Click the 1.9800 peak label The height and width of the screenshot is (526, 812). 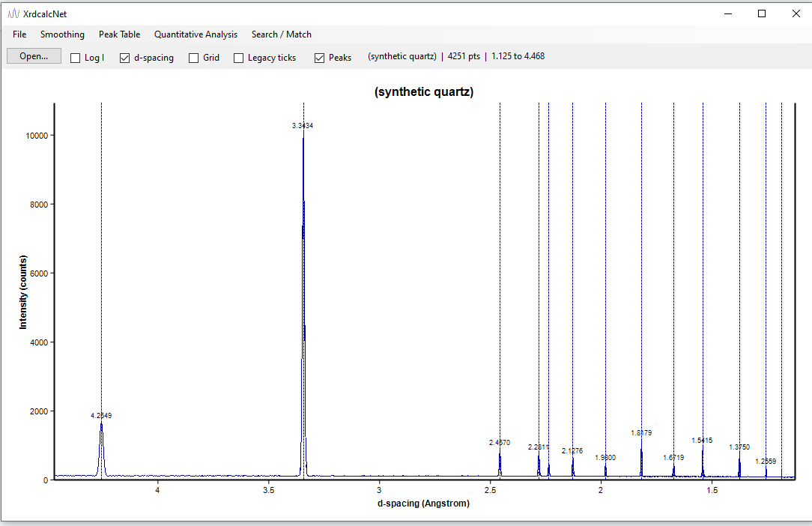click(605, 458)
